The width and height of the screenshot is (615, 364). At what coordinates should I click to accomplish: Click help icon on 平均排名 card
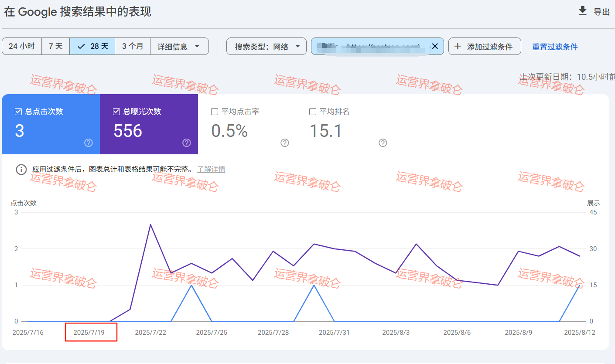(383, 143)
